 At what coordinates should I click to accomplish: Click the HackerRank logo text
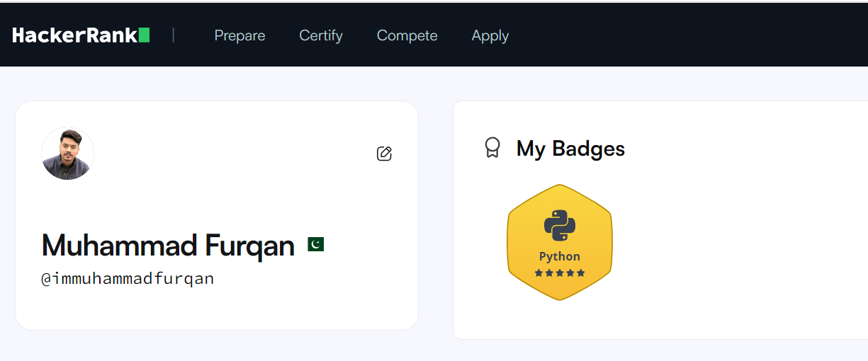tap(74, 35)
